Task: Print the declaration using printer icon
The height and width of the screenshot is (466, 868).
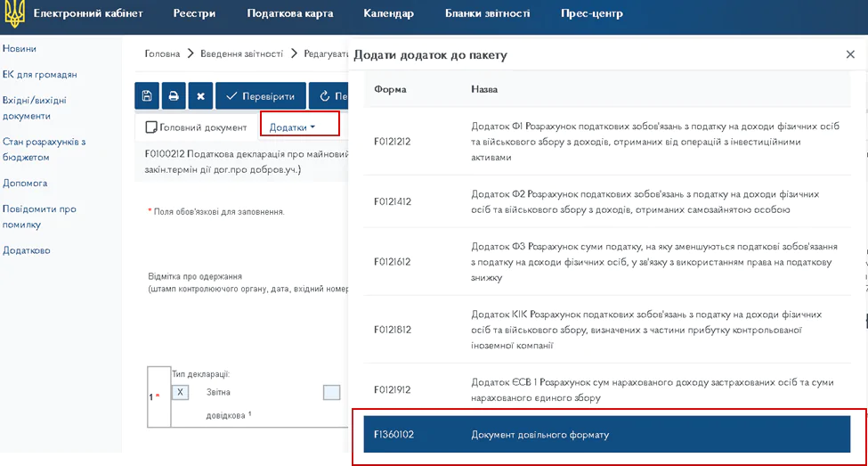Action: tap(174, 96)
